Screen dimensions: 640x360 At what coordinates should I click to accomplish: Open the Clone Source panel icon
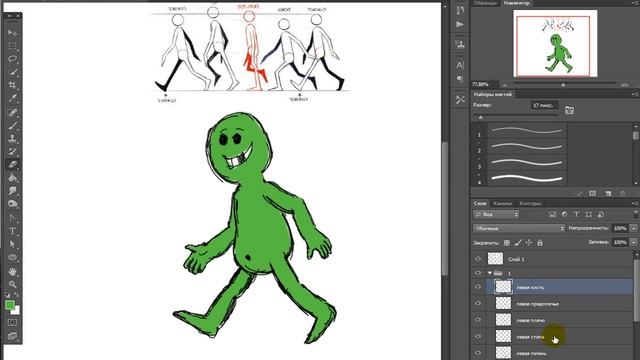pos(460,44)
